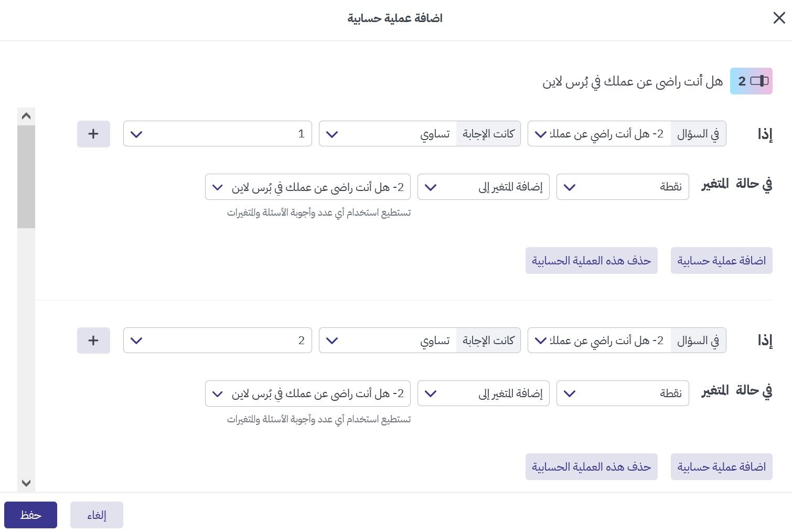Click question title هل أنت راضى عن عملك
Viewport: 792px width, 532px height.
[633, 81]
